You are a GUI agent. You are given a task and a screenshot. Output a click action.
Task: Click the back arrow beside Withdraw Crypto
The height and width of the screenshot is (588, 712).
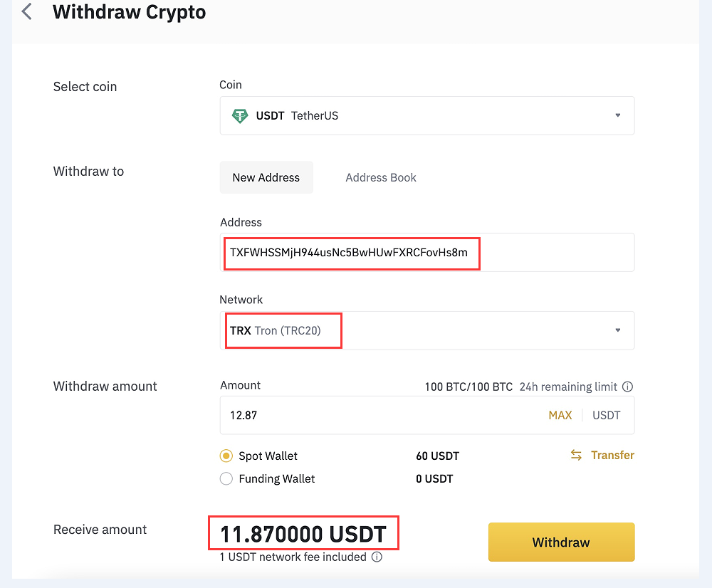27,12
